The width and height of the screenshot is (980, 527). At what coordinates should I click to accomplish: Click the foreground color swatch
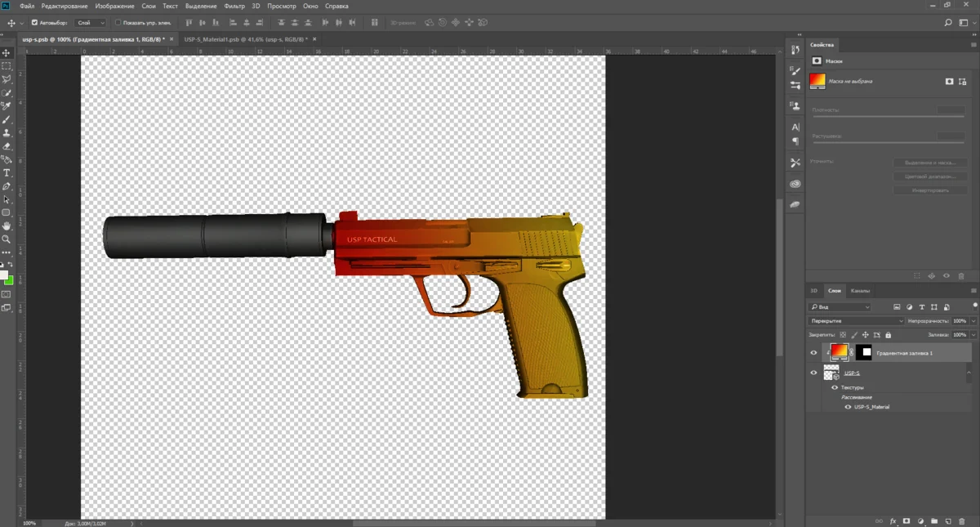pos(4,275)
